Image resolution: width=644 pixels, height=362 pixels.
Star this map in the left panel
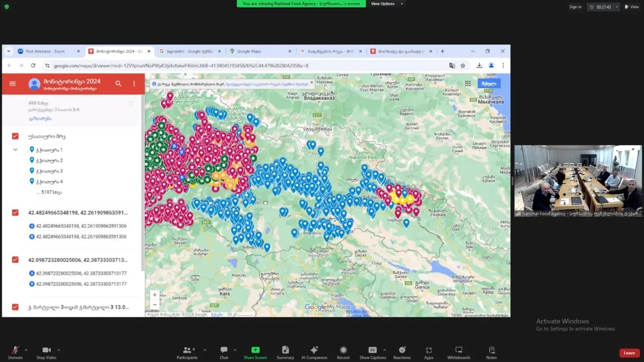tap(131, 103)
